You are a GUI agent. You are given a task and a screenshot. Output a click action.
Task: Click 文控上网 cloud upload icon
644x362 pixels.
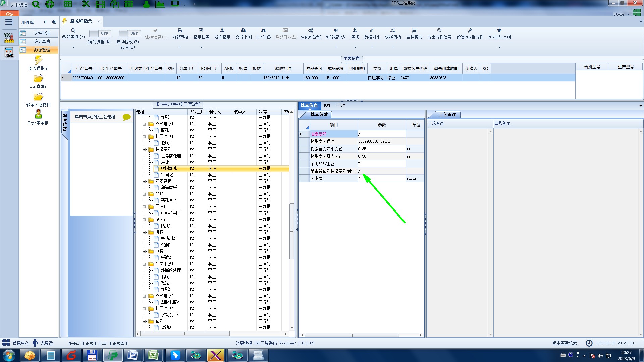(243, 31)
